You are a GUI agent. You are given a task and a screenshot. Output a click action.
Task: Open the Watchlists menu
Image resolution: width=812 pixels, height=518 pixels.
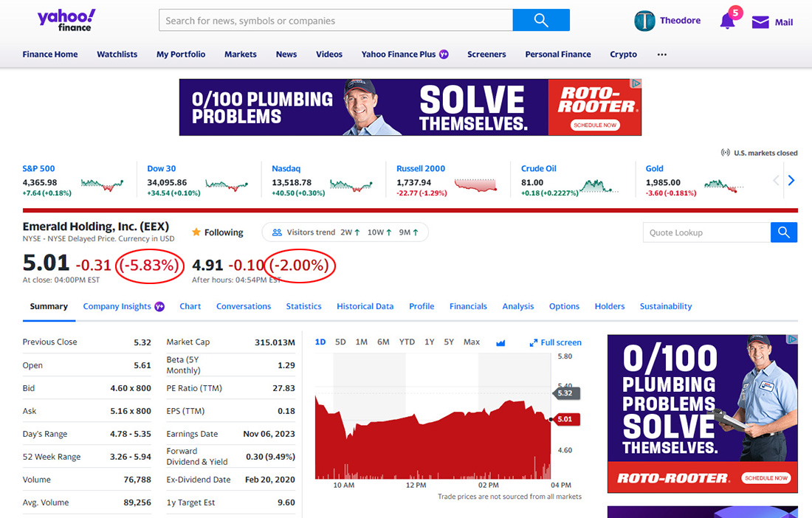(x=117, y=55)
